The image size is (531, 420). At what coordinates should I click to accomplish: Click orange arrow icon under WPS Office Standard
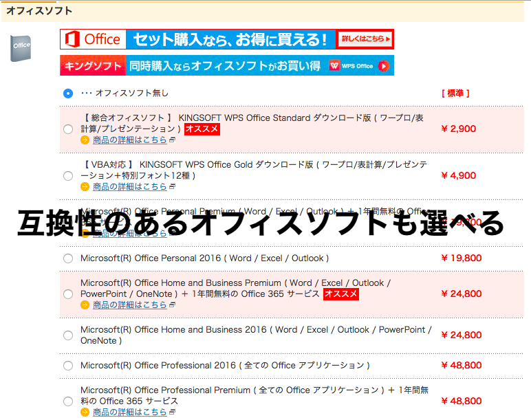[x=85, y=140]
